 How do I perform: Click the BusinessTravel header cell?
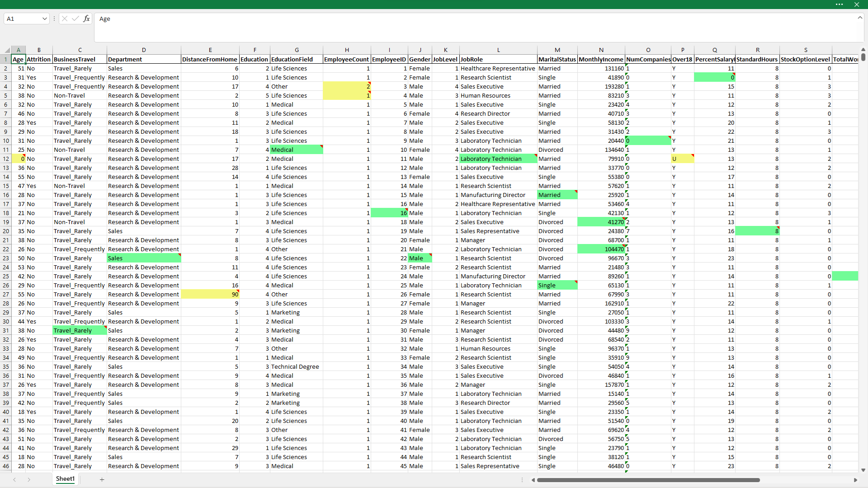point(80,59)
